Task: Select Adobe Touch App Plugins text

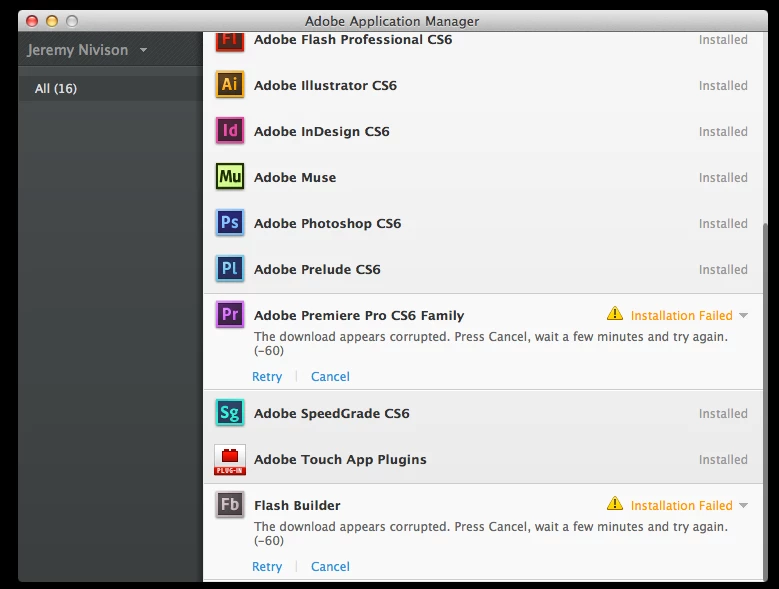Action: click(340, 459)
